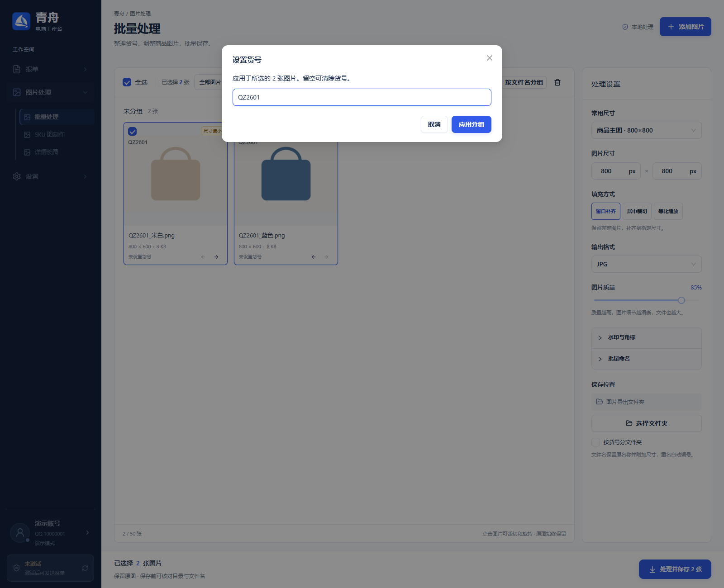Close the 设置货号 dialog with X
724x588 pixels.
pos(489,58)
